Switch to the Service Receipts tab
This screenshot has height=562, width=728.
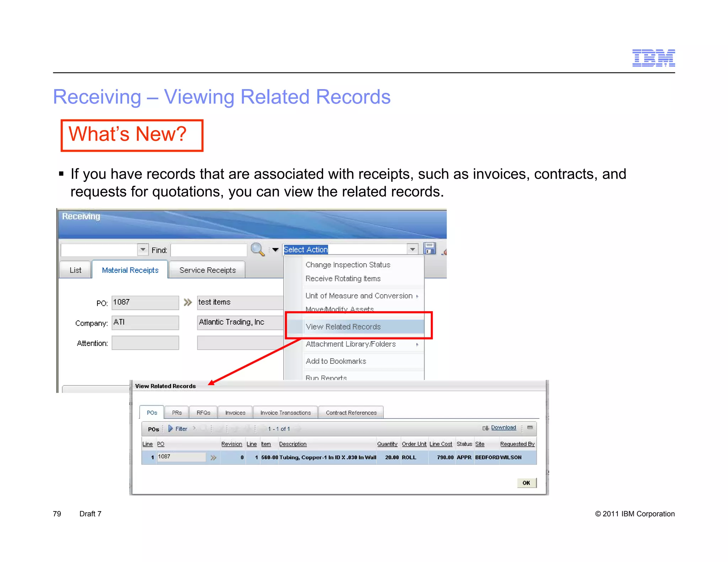(x=208, y=270)
